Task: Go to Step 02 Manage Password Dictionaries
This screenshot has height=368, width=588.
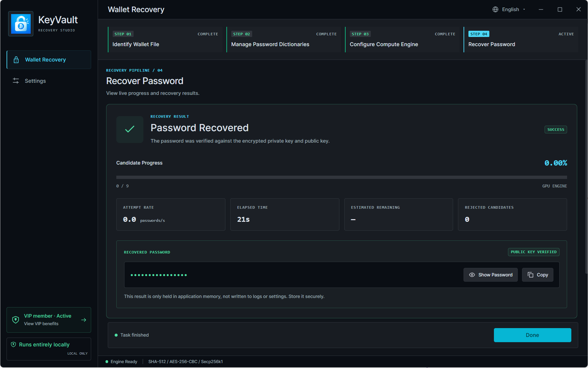Action: 284,40
